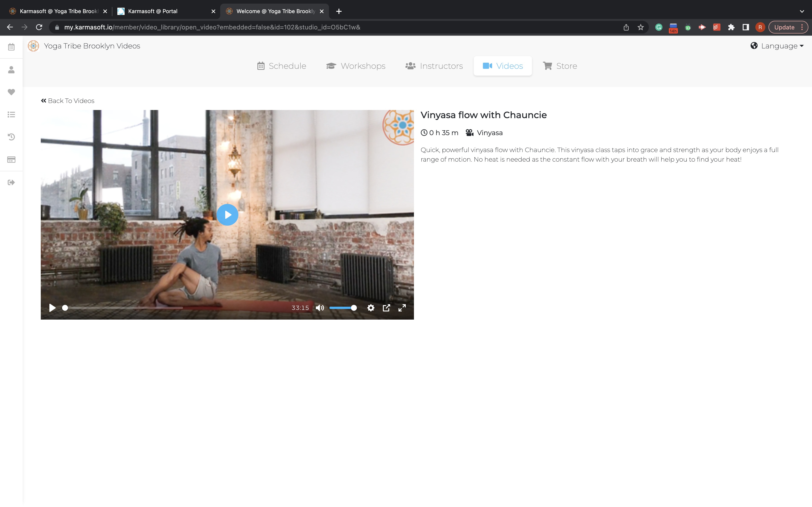Open the profile person icon in sidebar
The image size is (812, 507).
click(x=11, y=70)
